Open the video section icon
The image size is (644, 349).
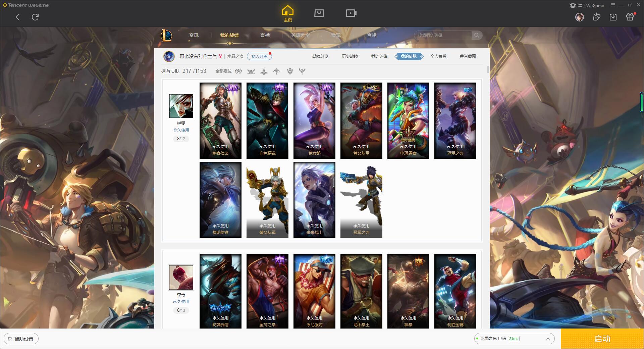pyautogui.click(x=351, y=13)
